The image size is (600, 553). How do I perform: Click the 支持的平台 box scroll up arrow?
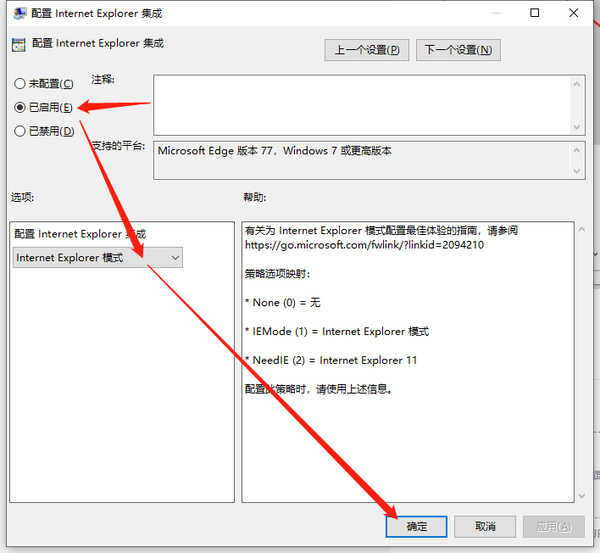pyautogui.click(x=577, y=150)
